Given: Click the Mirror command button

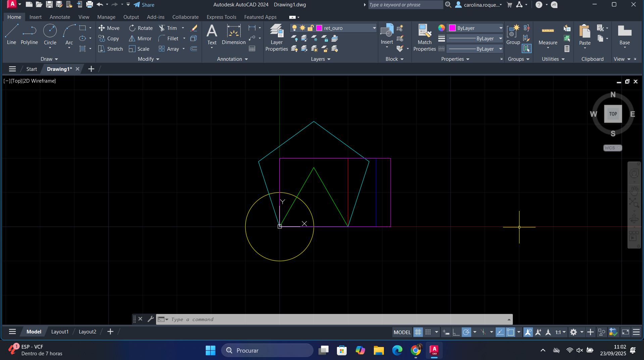Looking at the screenshot, I should (140, 39).
